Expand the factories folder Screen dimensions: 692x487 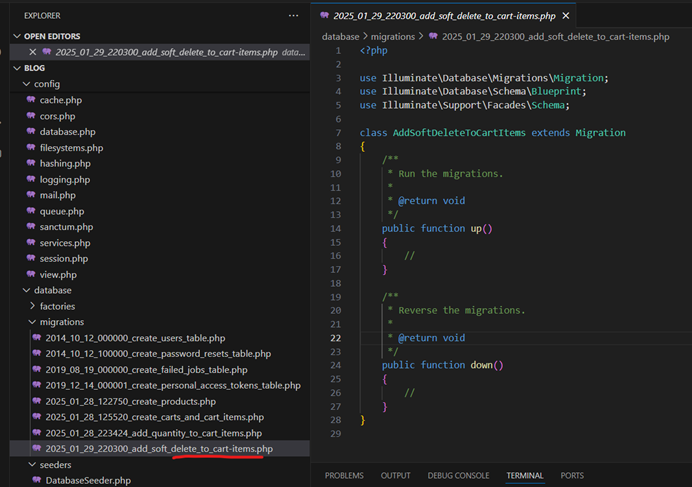point(32,306)
